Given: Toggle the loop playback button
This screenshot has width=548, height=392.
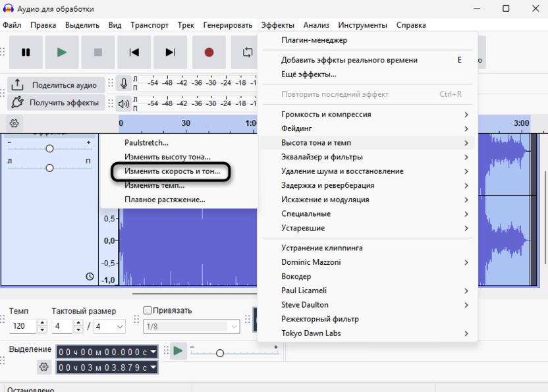Looking at the screenshot, I should pos(247,52).
